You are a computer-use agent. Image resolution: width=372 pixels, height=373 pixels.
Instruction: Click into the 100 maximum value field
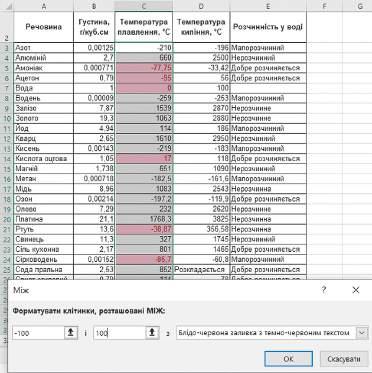coord(119,333)
